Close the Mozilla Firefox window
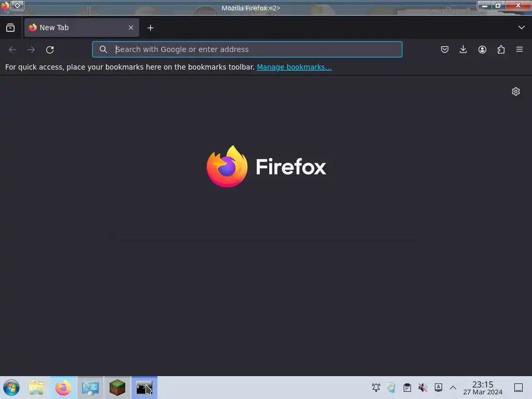Screen dimensions: 532x399 pos(518,5)
